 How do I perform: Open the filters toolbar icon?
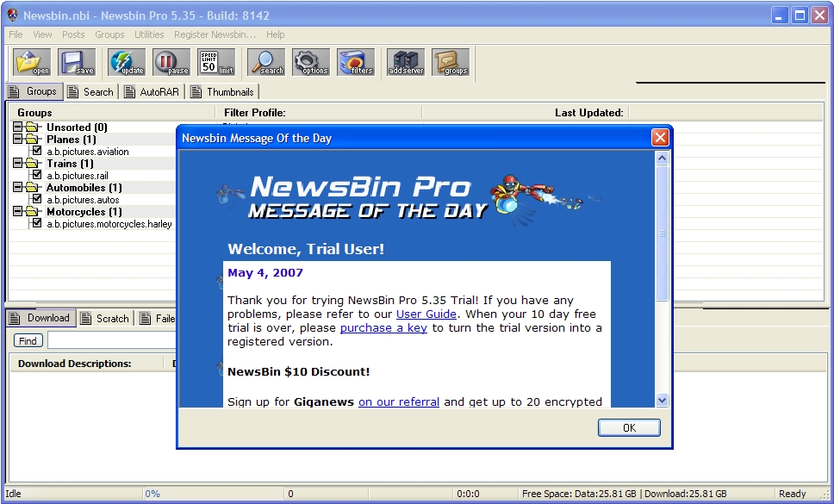coord(356,62)
